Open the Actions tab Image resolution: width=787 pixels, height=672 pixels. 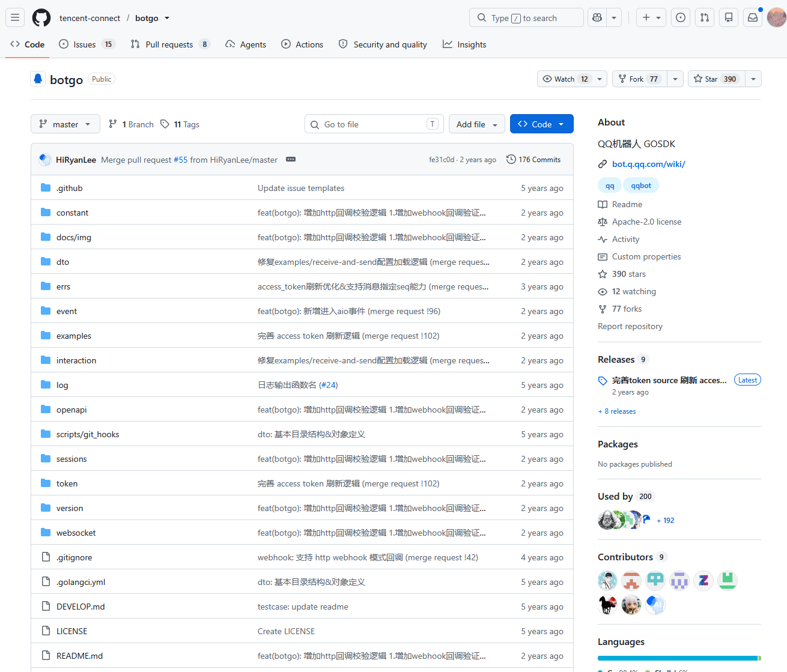point(302,44)
